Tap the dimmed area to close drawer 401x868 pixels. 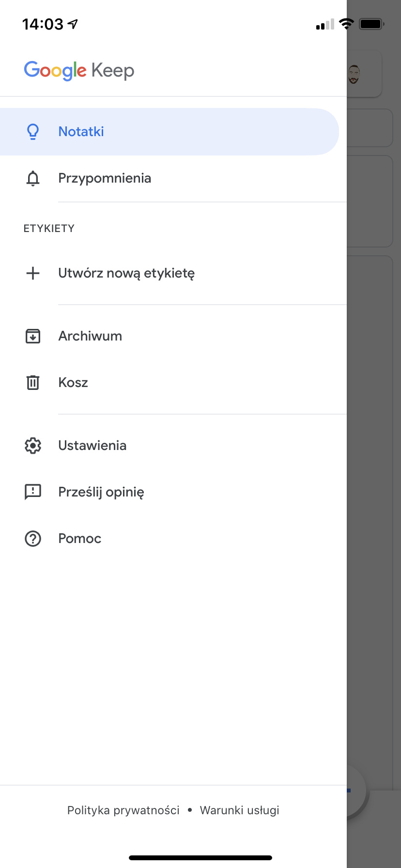coord(374,436)
